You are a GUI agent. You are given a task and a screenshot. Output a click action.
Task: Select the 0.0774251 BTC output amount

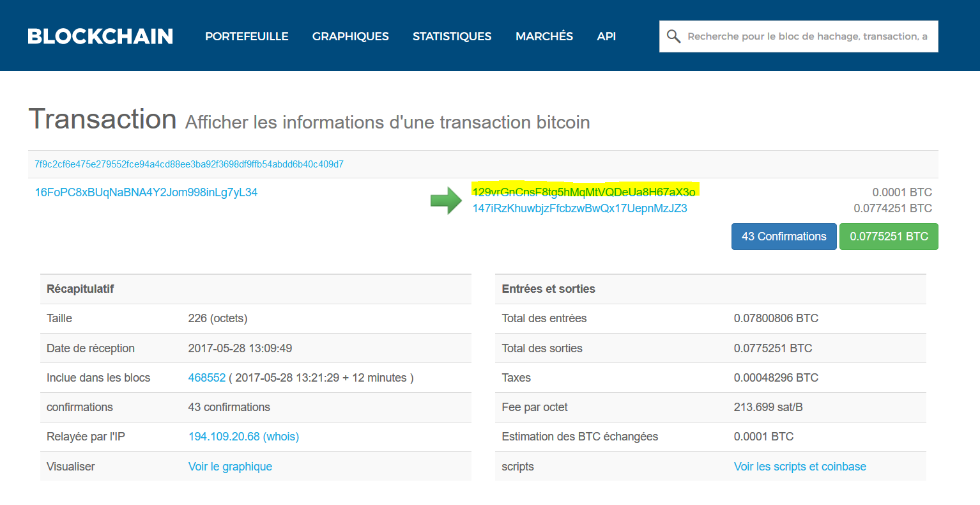[892, 208]
